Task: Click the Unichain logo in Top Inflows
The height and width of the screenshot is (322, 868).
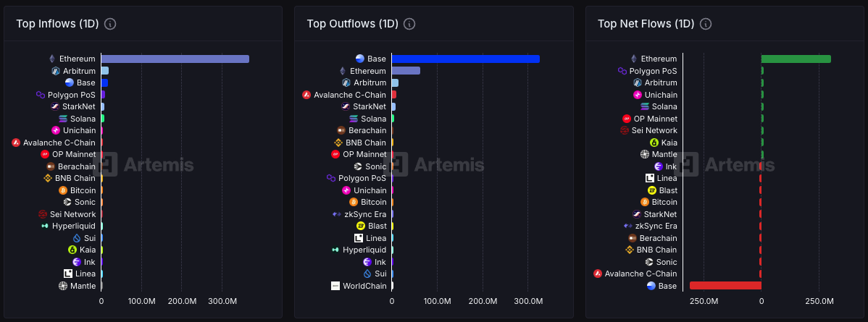Action: [x=56, y=130]
